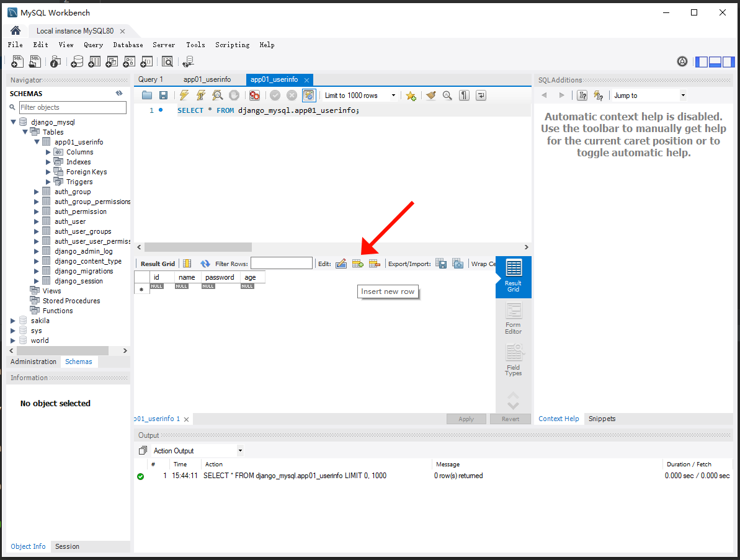The image size is (740, 560).
Task: Create new view icon
Action: (112, 61)
